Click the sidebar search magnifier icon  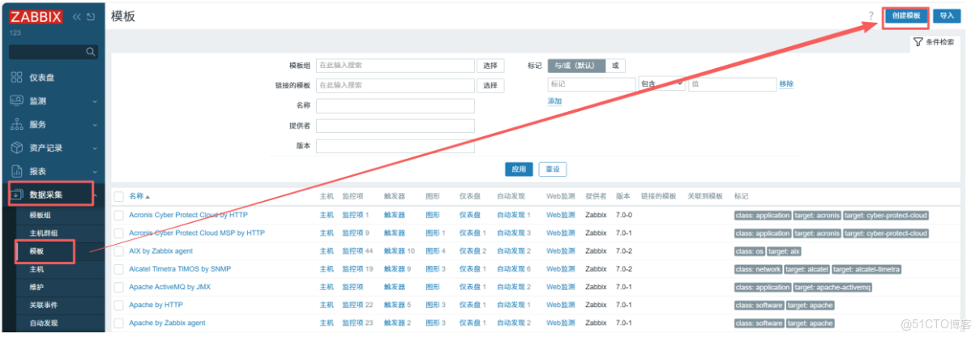[x=91, y=52]
